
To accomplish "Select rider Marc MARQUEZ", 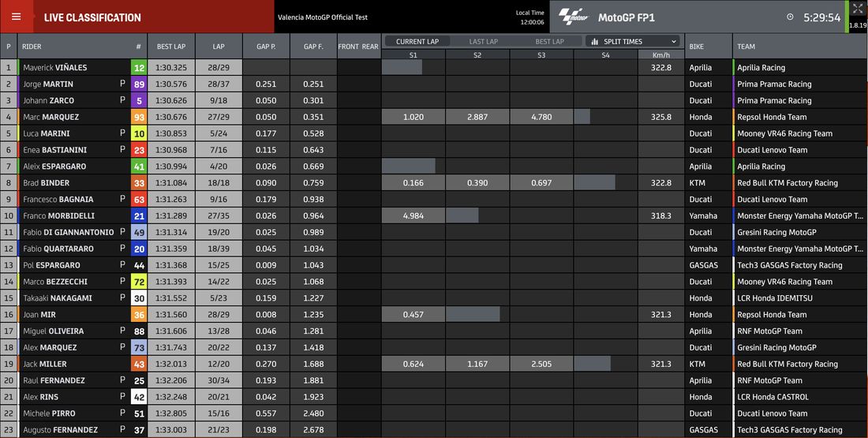I will click(x=51, y=118).
